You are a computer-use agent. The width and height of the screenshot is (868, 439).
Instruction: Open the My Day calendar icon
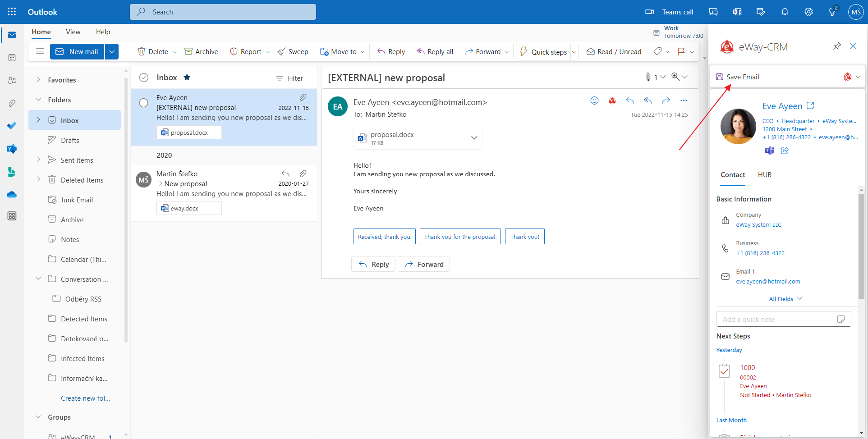click(761, 12)
